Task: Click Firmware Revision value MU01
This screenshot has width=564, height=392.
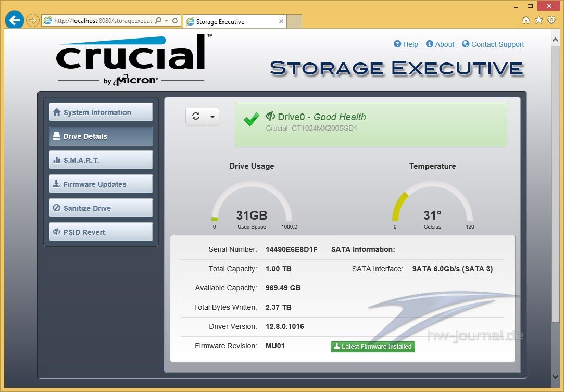Action: click(x=275, y=346)
